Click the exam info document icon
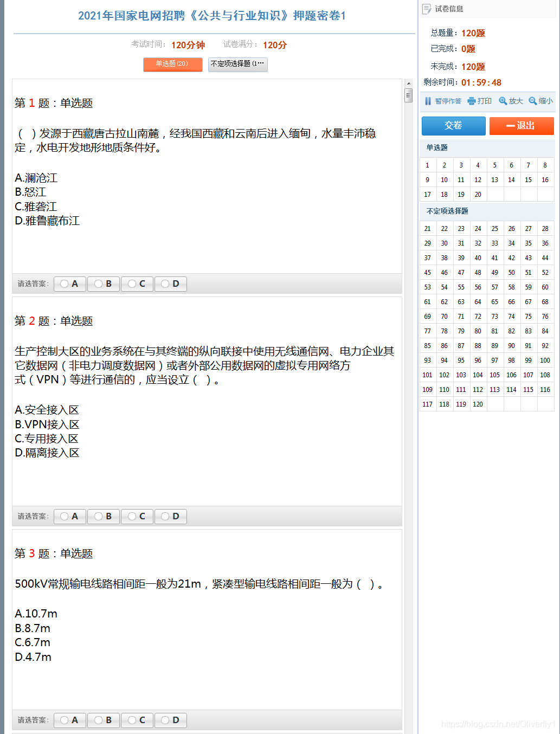 click(427, 9)
